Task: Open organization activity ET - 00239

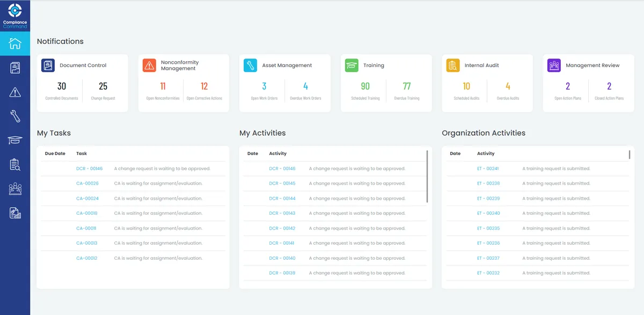Action: point(488,199)
